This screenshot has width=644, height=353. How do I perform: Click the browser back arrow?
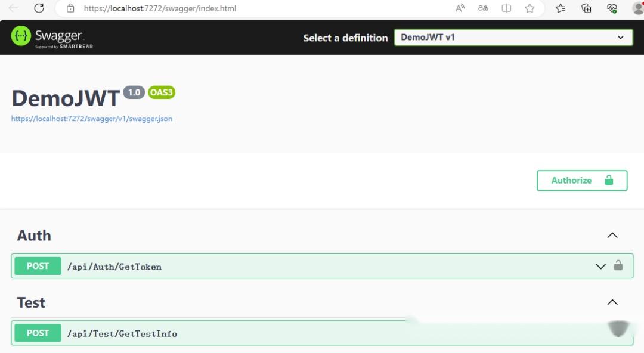coord(13,8)
